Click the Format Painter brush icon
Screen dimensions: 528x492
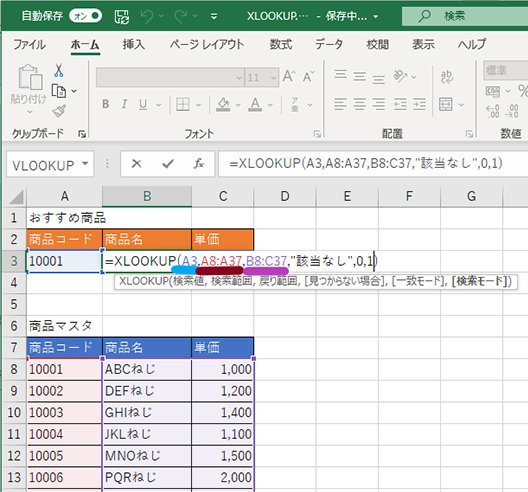pyautogui.click(x=59, y=111)
